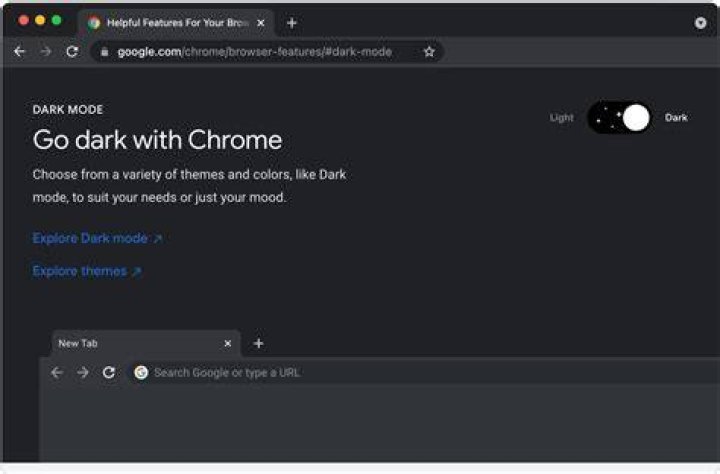Open the Explore Dark mode link
This screenshot has width=720, height=474.
tap(97, 238)
